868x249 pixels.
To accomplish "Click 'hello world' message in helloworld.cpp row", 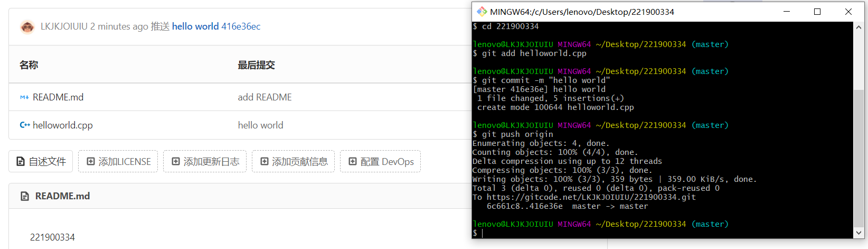I will pos(261,125).
